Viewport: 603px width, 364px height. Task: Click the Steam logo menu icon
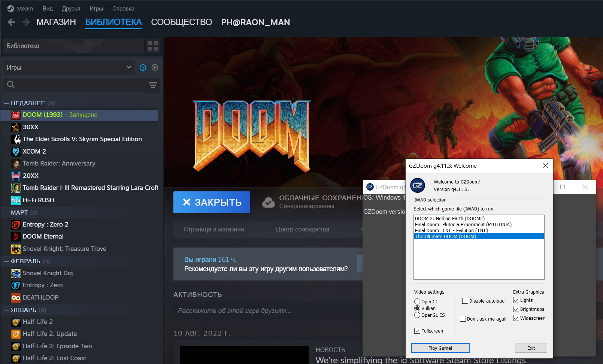click(x=10, y=8)
